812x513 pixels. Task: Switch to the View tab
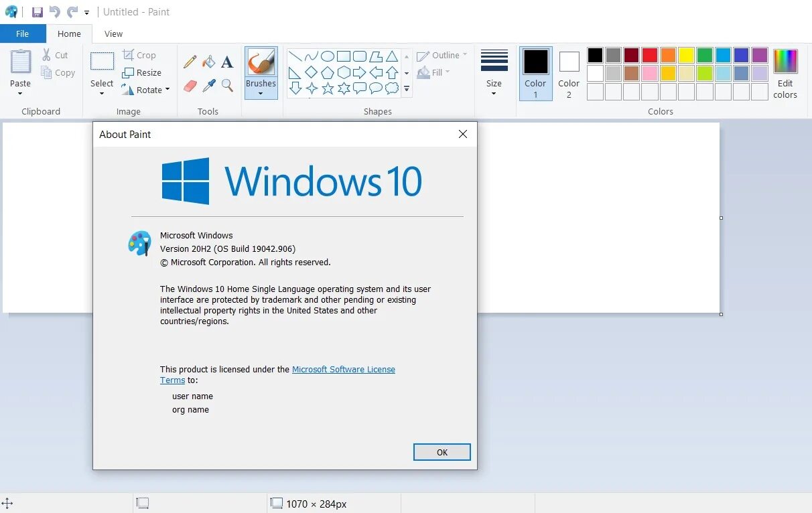113,33
